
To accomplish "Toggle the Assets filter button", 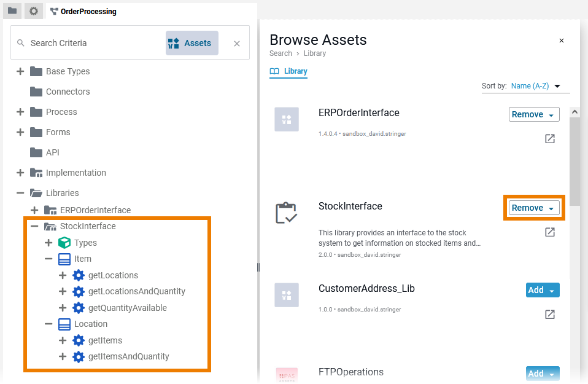I will coord(192,43).
